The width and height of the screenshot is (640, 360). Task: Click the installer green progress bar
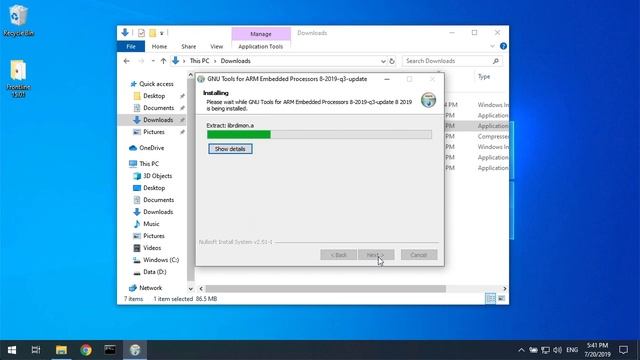pos(239,135)
